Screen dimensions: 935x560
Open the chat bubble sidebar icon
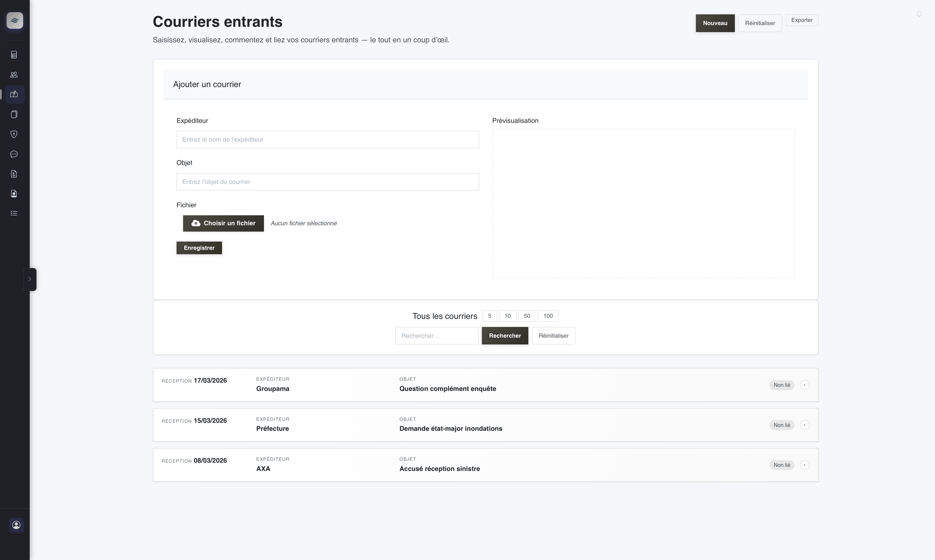coord(14,154)
